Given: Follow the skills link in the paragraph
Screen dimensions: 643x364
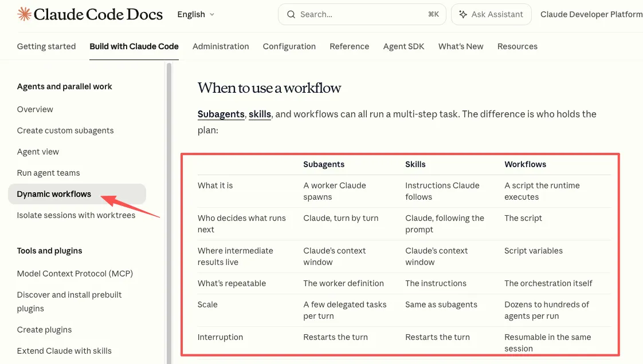Looking at the screenshot, I should tap(260, 114).
